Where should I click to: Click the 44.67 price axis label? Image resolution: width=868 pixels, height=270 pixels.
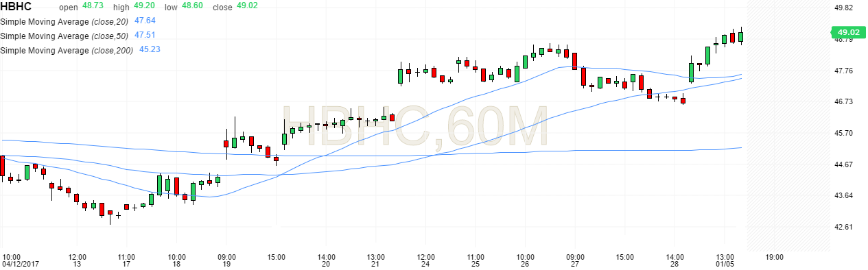843,164
